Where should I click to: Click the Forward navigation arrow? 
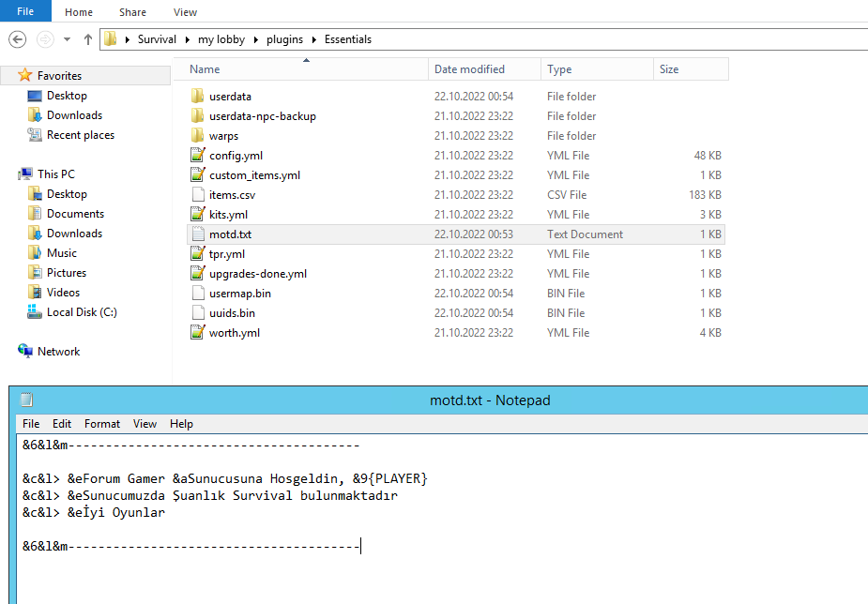[x=45, y=39]
